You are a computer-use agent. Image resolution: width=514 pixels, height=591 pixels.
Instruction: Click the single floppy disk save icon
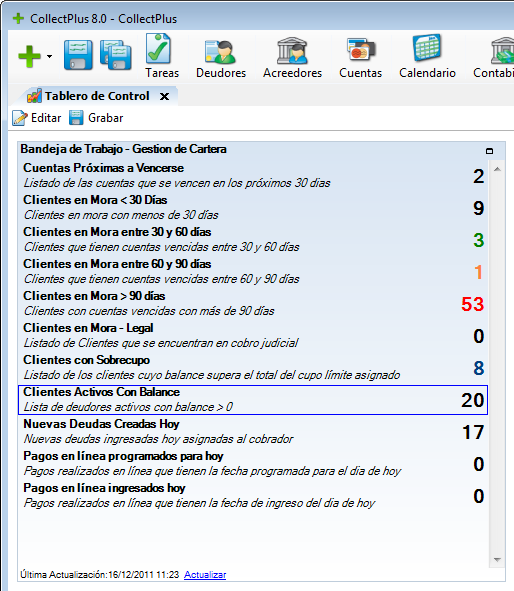[78, 55]
